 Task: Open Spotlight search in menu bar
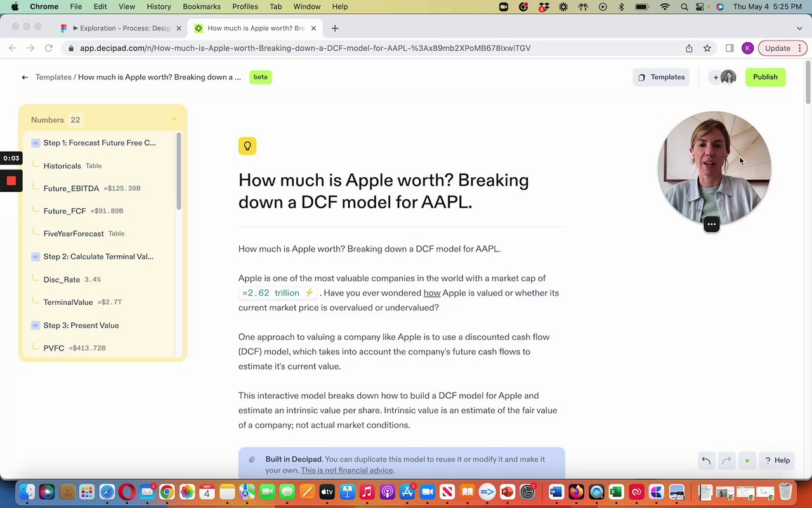(x=684, y=6)
